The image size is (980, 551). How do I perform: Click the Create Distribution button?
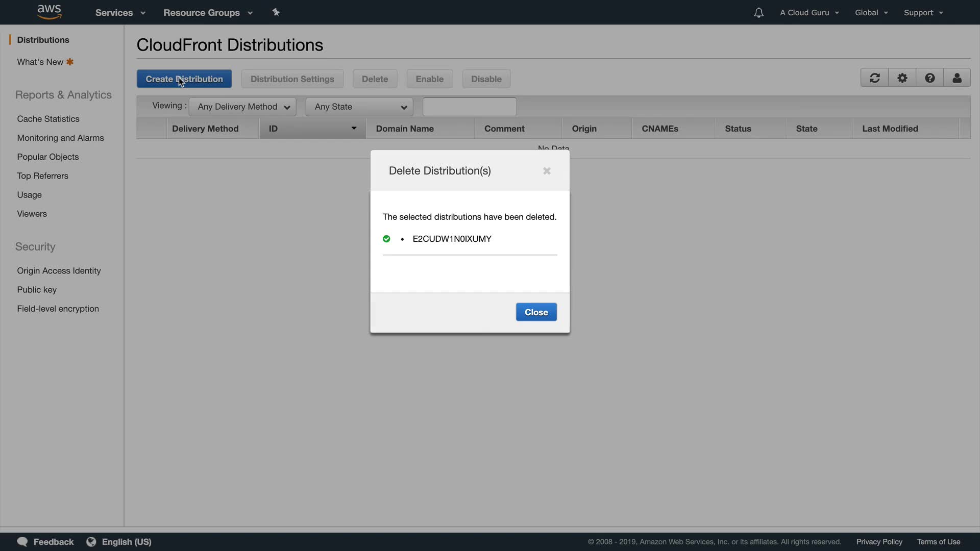coord(184,79)
